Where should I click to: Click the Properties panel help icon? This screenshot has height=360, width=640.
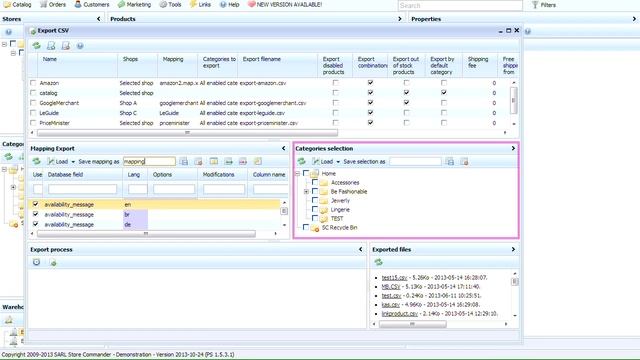pos(528,31)
